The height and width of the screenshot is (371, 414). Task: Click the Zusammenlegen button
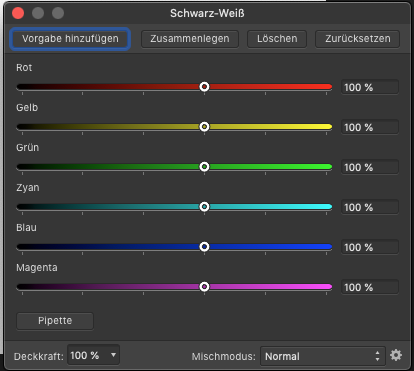tap(190, 39)
